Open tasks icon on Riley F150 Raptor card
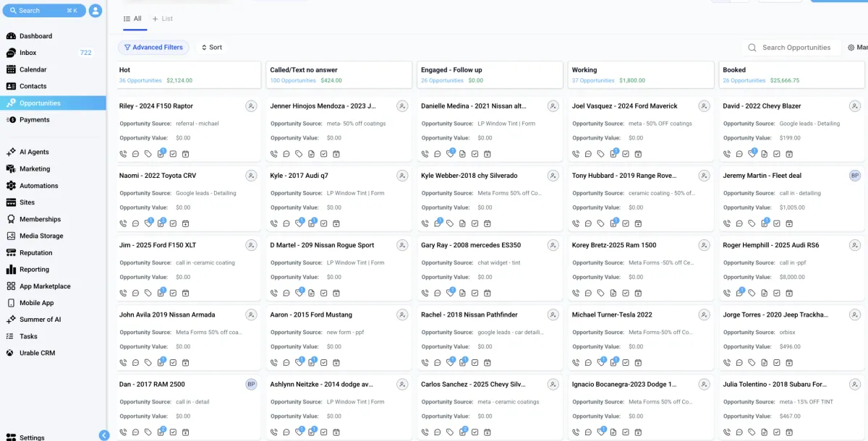The image size is (868, 441). 173,154
